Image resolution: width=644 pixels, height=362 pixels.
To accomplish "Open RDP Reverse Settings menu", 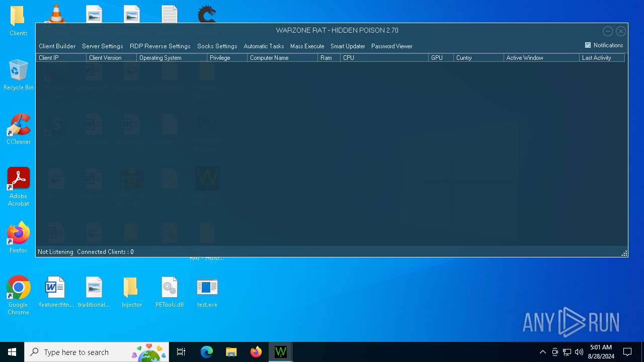I will 160,46.
